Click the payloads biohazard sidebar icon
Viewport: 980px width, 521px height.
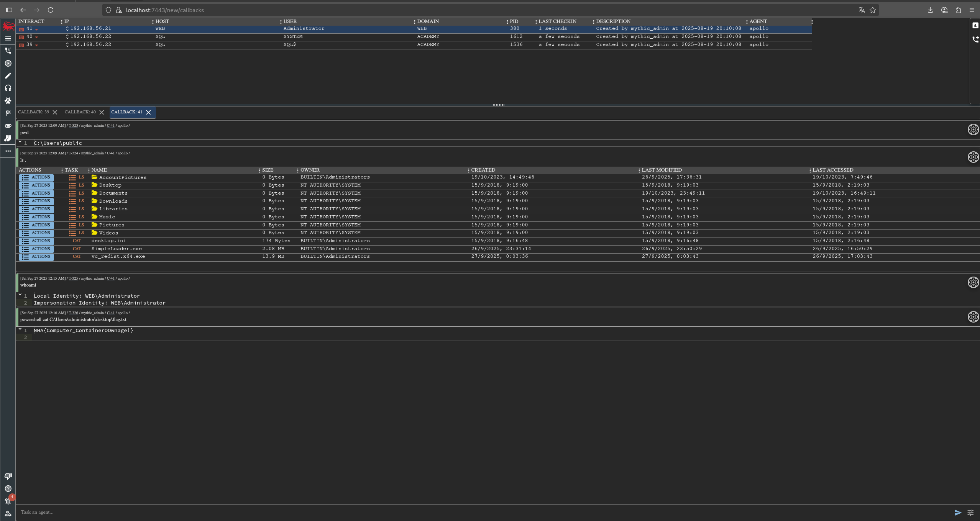(x=8, y=101)
